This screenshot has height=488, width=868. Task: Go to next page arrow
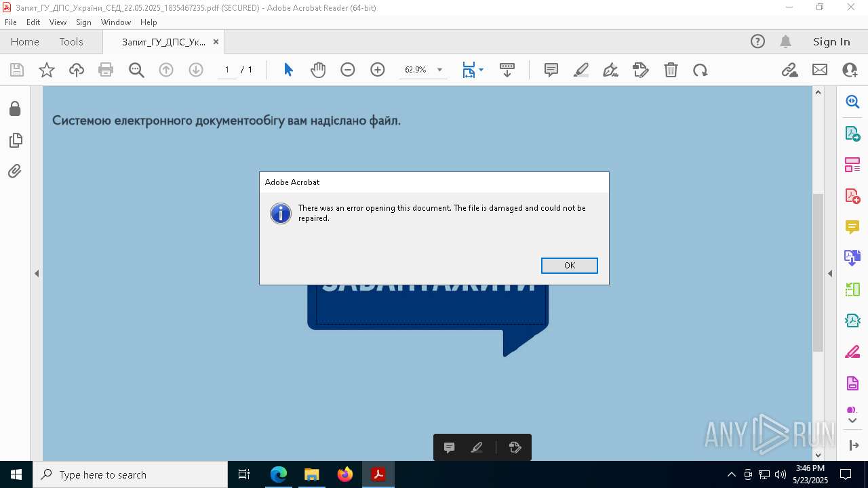tap(196, 70)
